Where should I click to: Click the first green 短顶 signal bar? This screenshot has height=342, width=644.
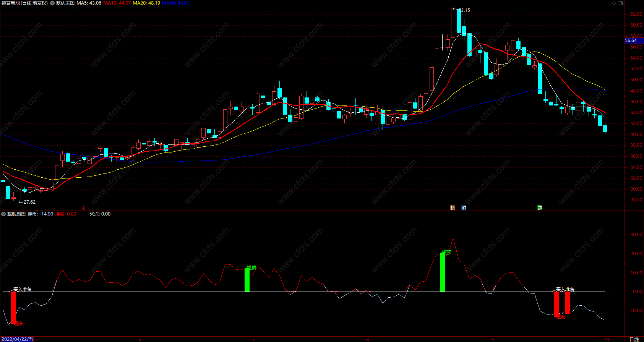[x=247, y=280]
